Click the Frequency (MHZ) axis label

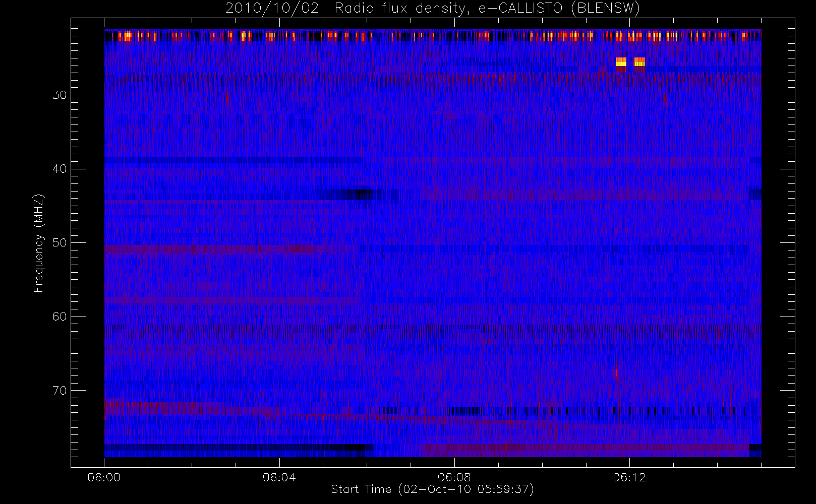pyautogui.click(x=38, y=243)
